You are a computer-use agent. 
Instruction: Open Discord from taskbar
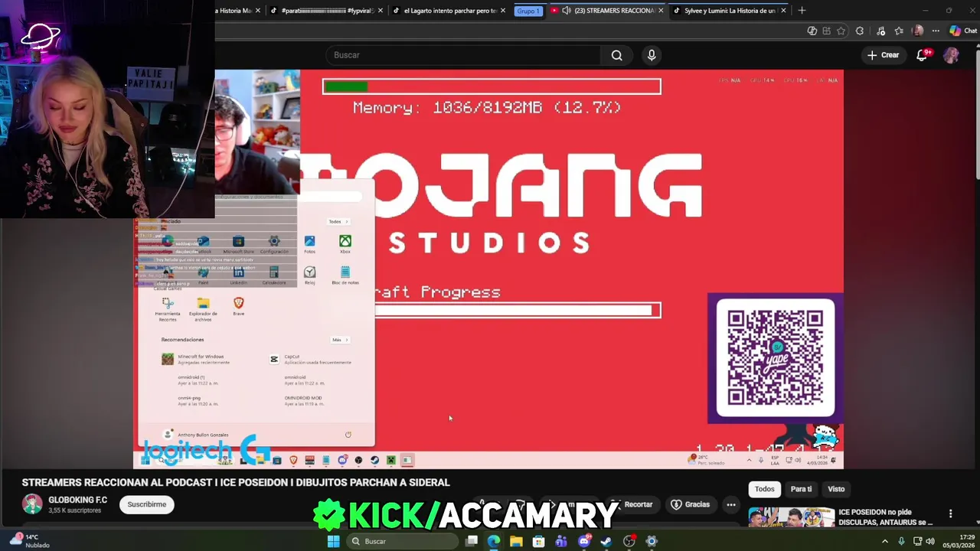coord(584,541)
